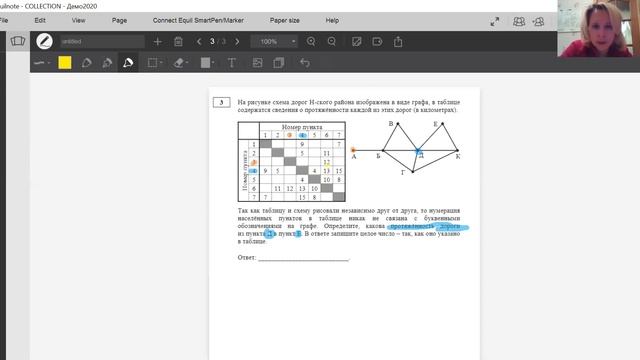640x360 pixels.
Task: Click the webcam video thumbnail
Action: tap(598, 29)
